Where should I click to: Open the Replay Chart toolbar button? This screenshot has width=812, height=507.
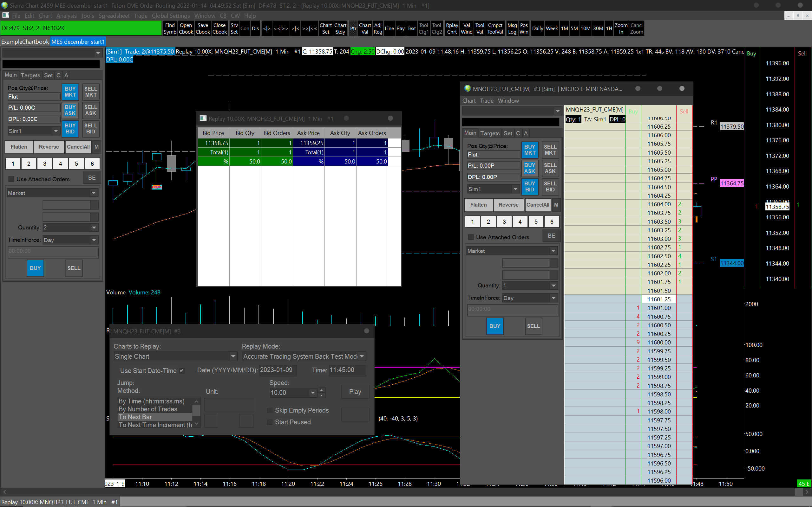click(452, 29)
